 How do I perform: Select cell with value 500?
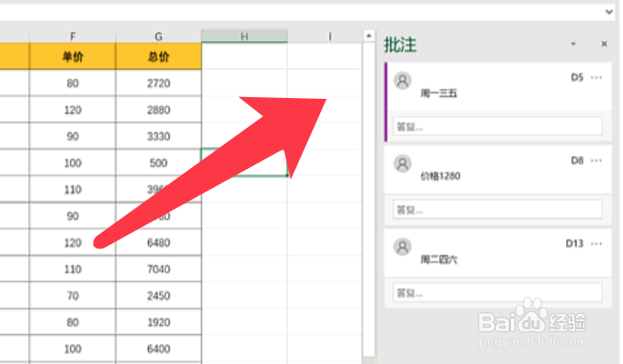click(x=158, y=163)
